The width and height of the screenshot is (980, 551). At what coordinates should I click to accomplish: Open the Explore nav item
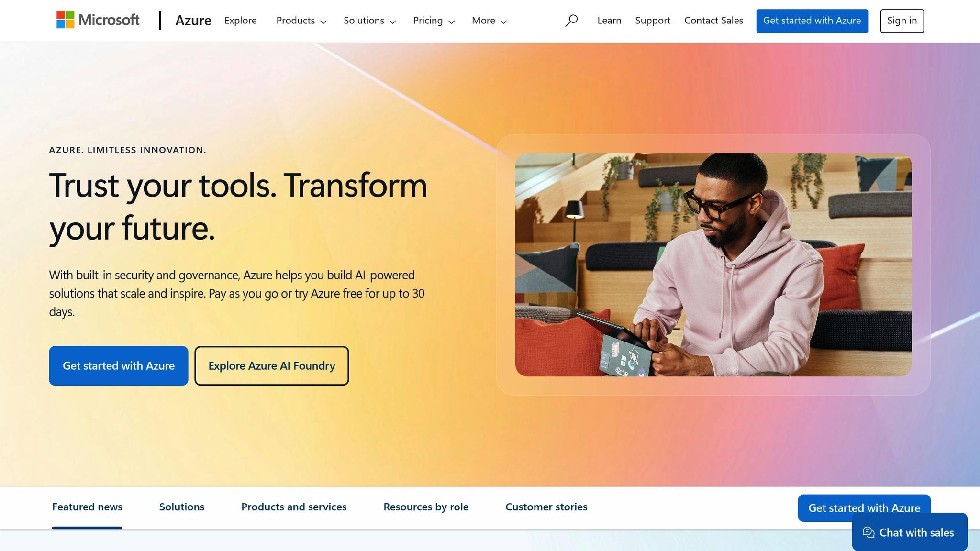pyautogui.click(x=240, y=21)
